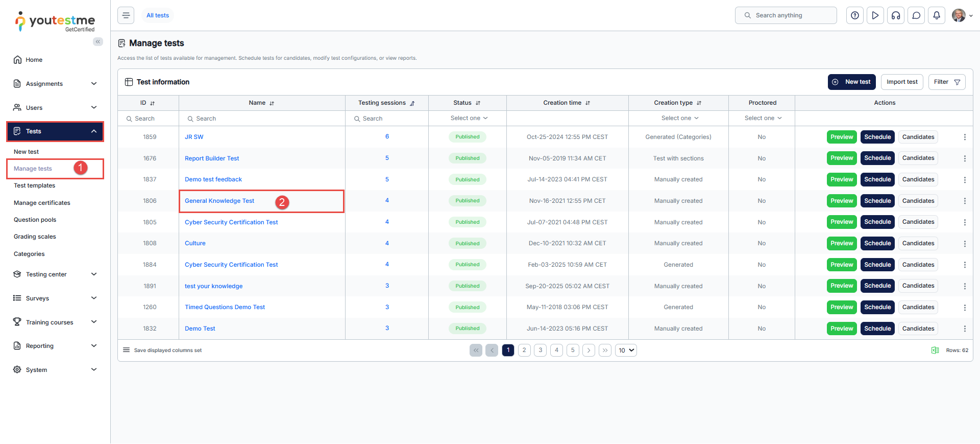Click the hamburger menu icon
980x444 pixels.
click(x=126, y=15)
